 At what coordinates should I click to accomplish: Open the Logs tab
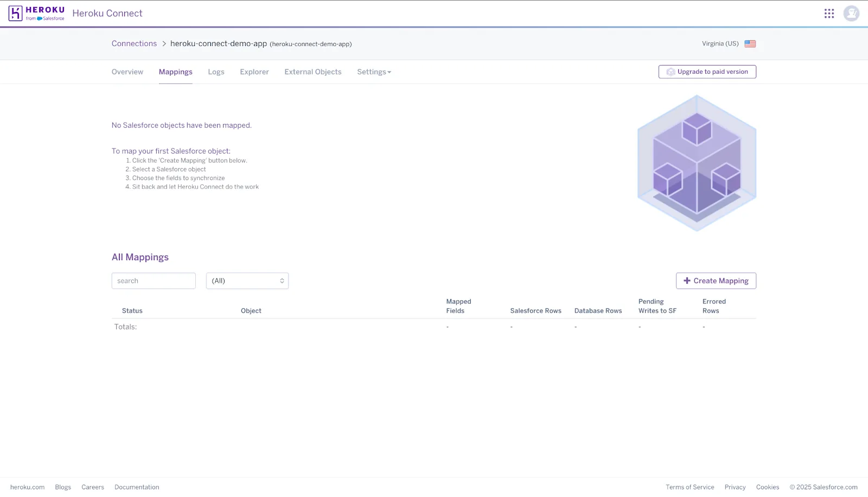(x=216, y=72)
